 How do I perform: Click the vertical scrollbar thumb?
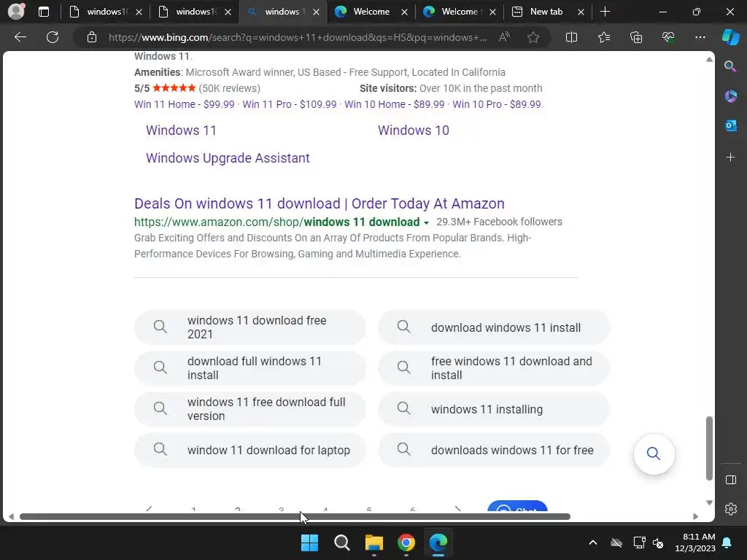[x=709, y=448]
